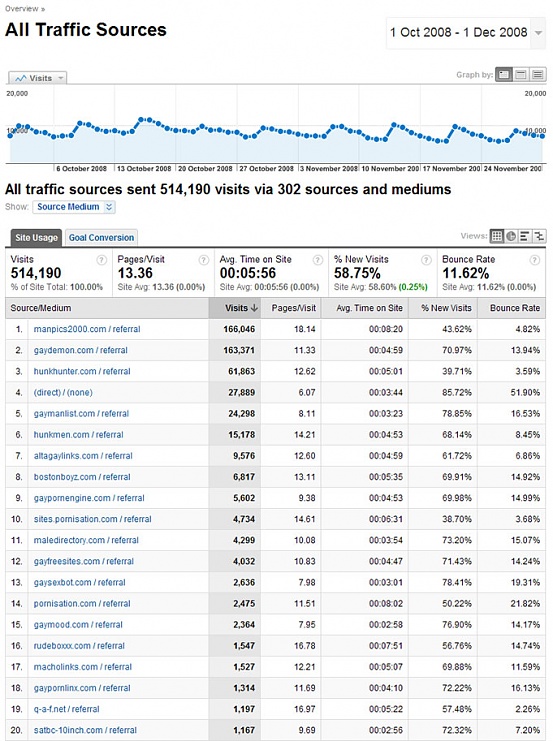Click the 27 October 2008 axis label
553x741 pixels.
266,169
